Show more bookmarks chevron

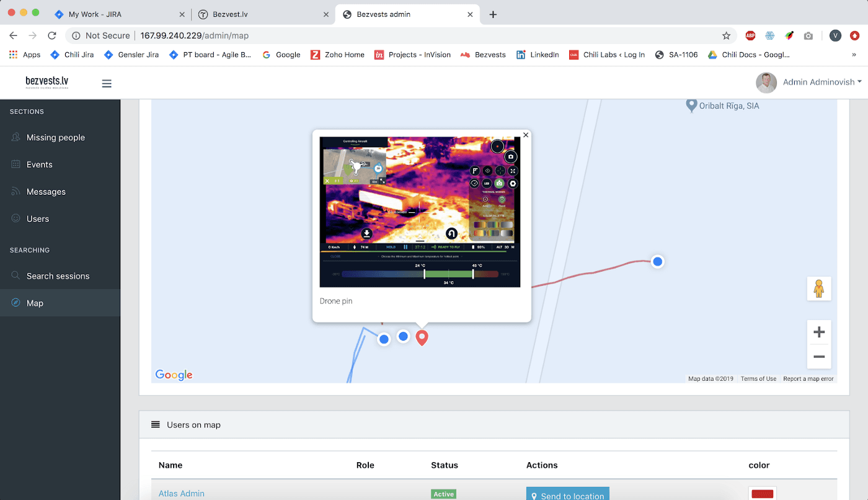point(854,55)
